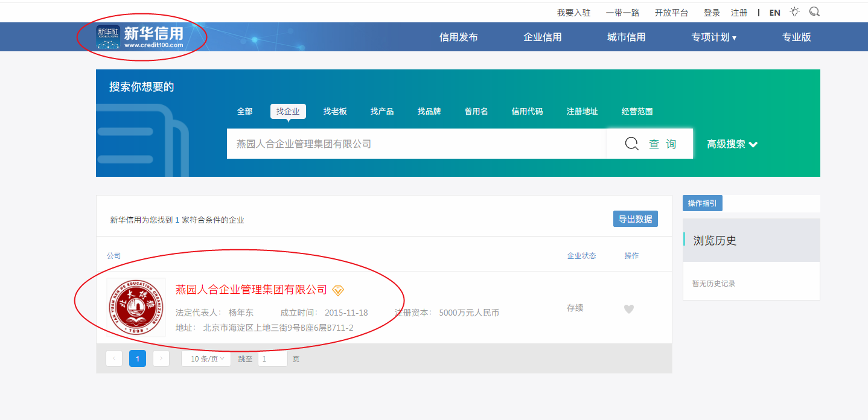Click the 跳至 page number input
The image size is (868, 420).
(x=273, y=358)
